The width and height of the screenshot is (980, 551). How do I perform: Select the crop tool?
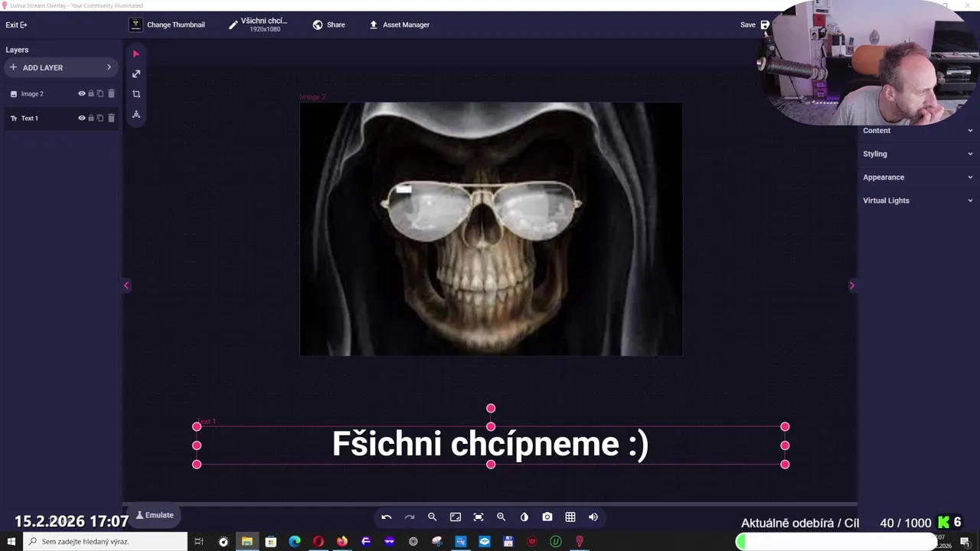tap(136, 94)
